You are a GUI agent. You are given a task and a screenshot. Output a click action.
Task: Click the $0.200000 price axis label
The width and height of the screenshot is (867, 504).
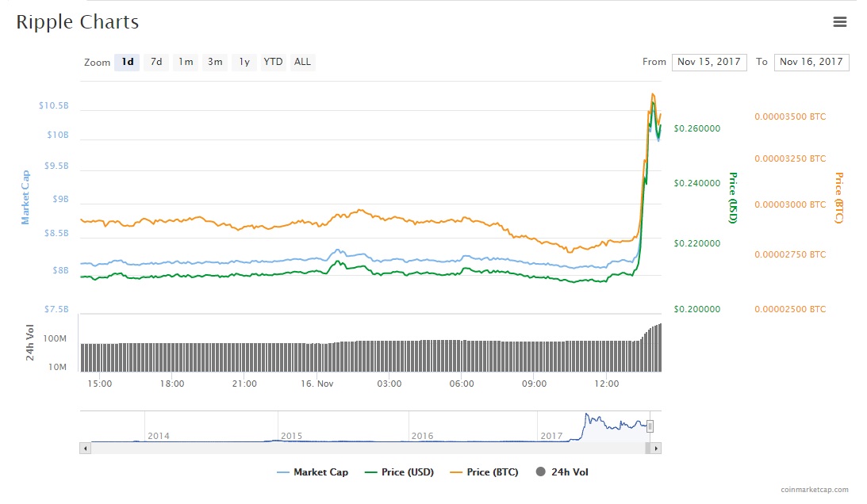[696, 309]
